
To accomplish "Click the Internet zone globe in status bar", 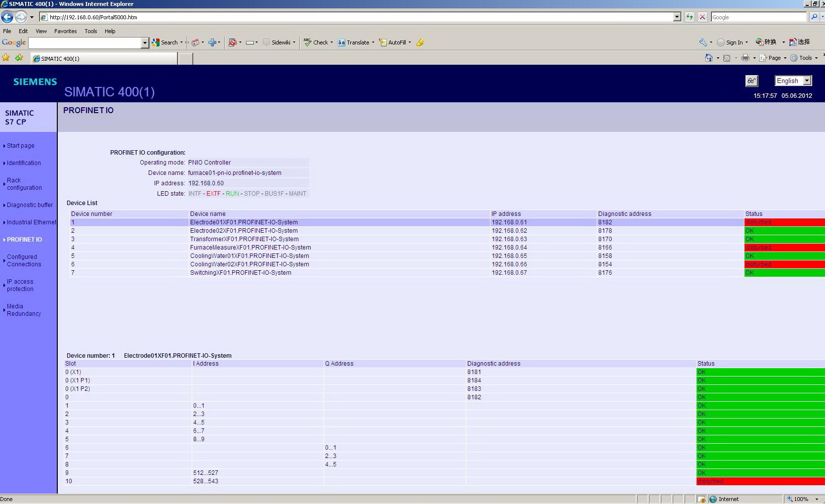I will (713, 499).
